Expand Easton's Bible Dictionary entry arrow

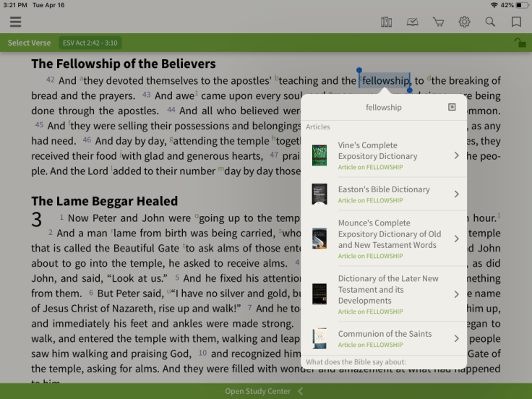456,194
